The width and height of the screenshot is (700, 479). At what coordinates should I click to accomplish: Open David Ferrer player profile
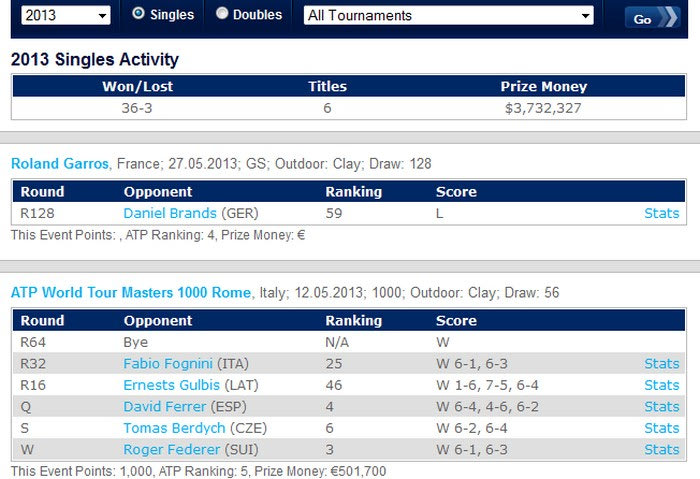pyautogui.click(x=165, y=407)
